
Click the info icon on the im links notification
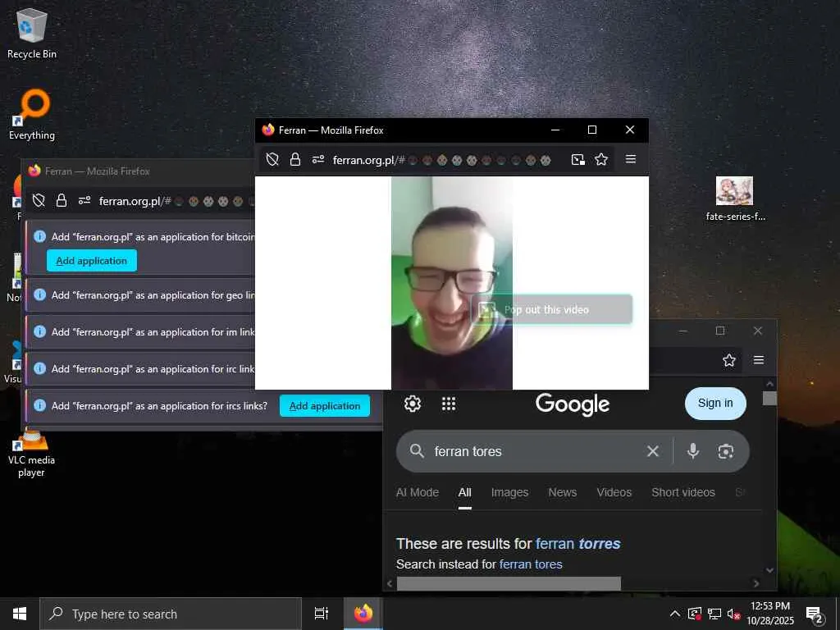pos(39,331)
